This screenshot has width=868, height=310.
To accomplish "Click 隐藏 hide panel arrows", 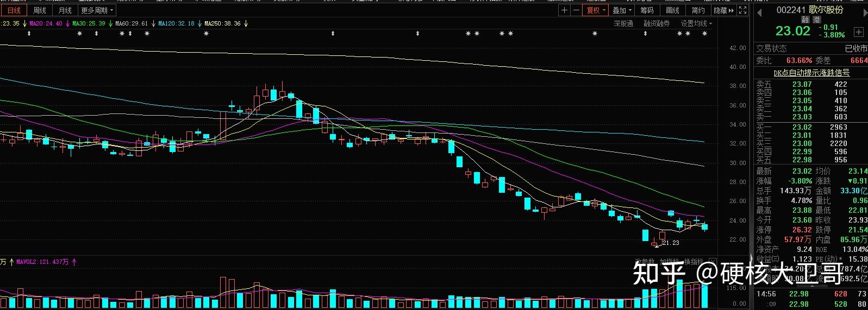I will pyautogui.click(x=724, y=10).
